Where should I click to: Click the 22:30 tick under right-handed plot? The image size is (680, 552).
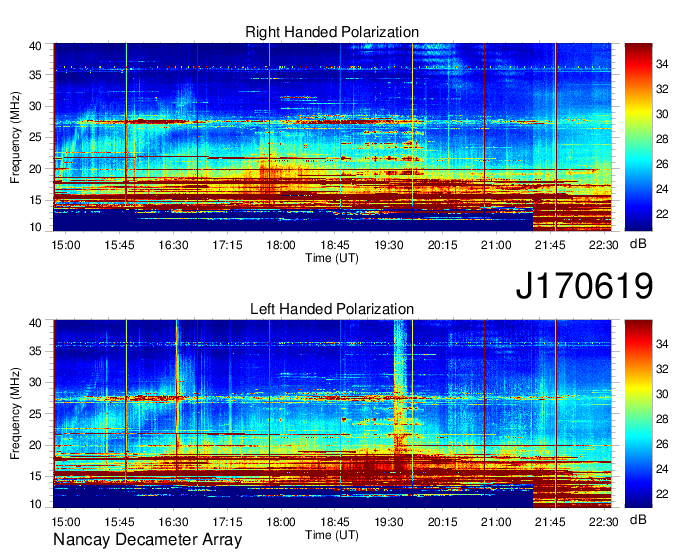click(x=603, y=245)
